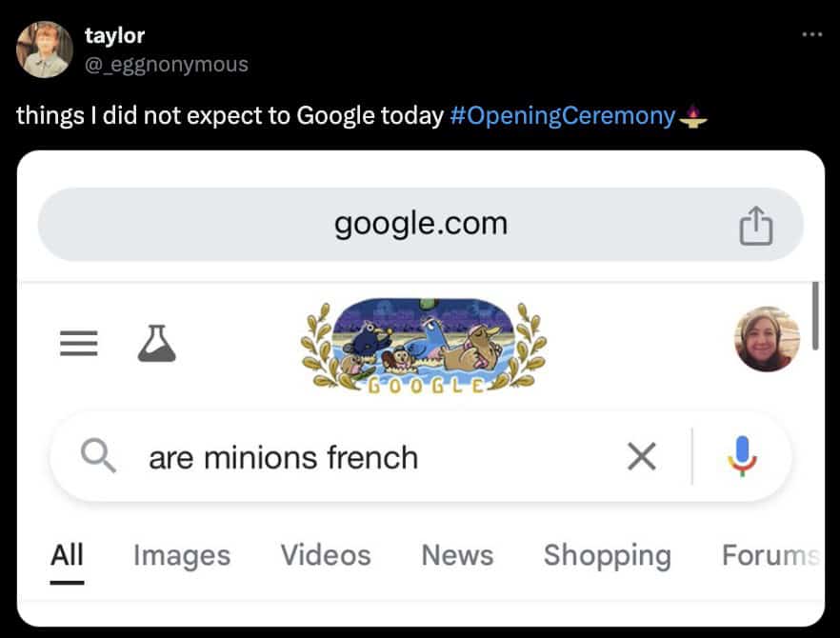Open the News results tab
This screenshot has height=638, width=840.
457,555
